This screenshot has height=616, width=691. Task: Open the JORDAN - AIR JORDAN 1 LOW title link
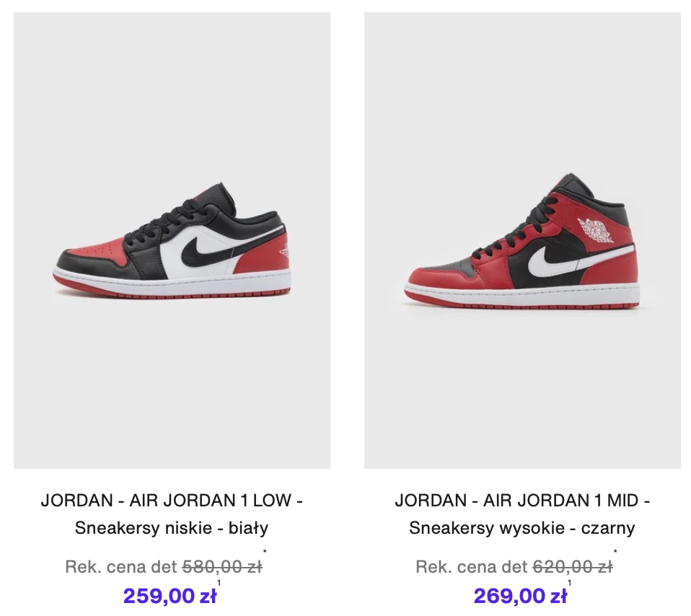coord(172,501)
